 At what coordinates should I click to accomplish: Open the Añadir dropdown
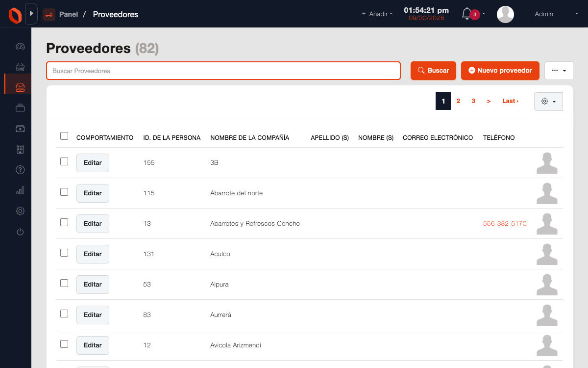tap(377, 14)
